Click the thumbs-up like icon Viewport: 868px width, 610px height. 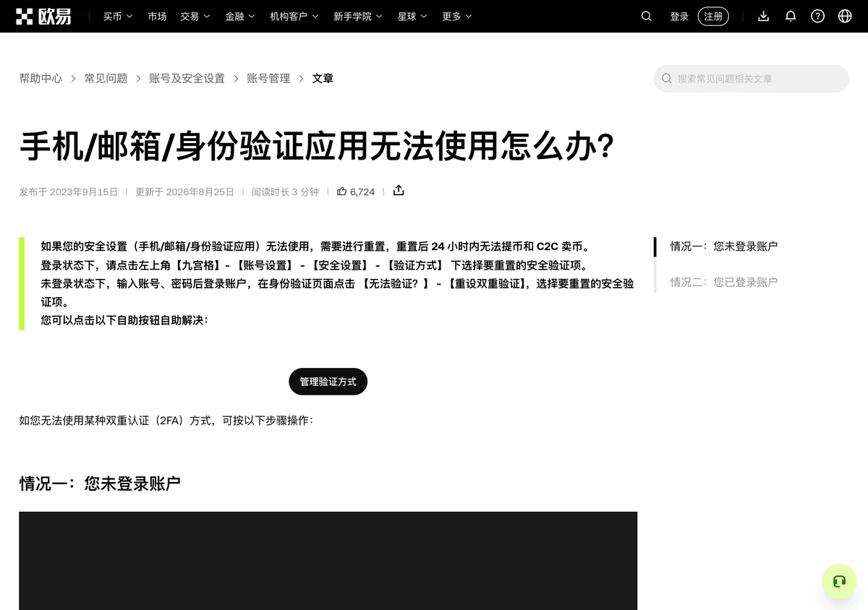pyautogui.click(x=342, y=192)
